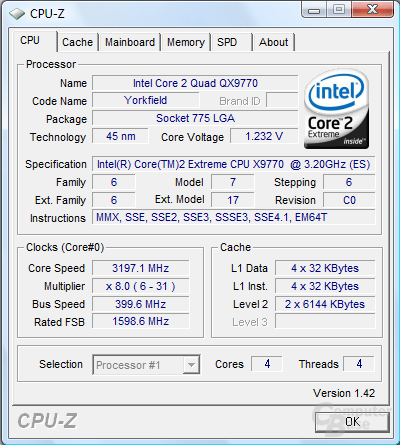Click the Technology value 45 nm
Viewport: 400px width, 445px height.
[120, 136]
